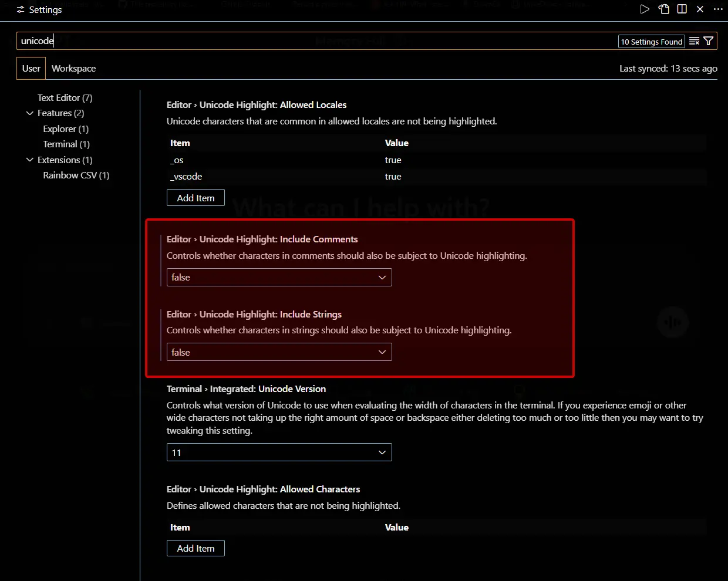Click the Include Comments setting title
The image size is (728, 581).
262,239
